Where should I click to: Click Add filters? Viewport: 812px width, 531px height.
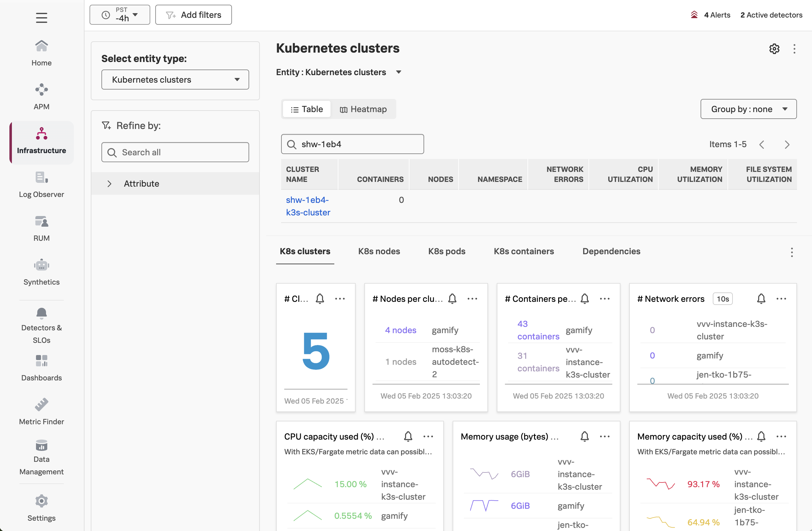(193, 15)
